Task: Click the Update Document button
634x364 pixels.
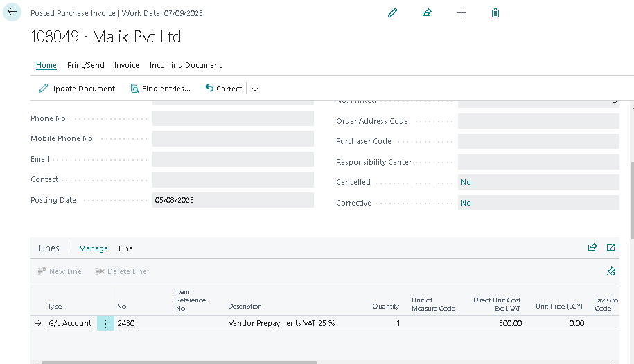Action: click(77, 89)
